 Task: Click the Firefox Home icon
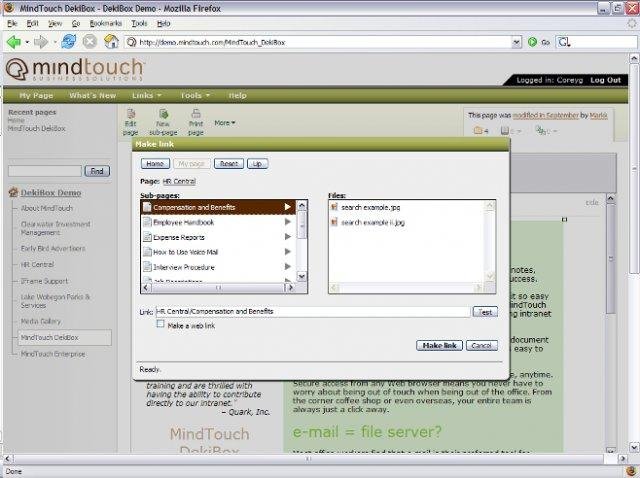click(111, 42)
